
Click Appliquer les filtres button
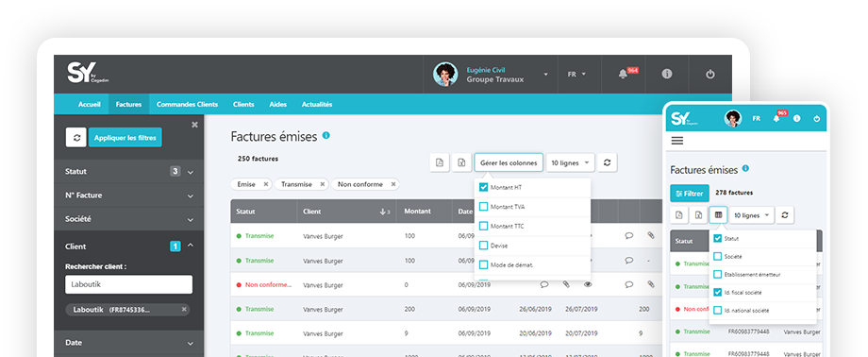125,138
